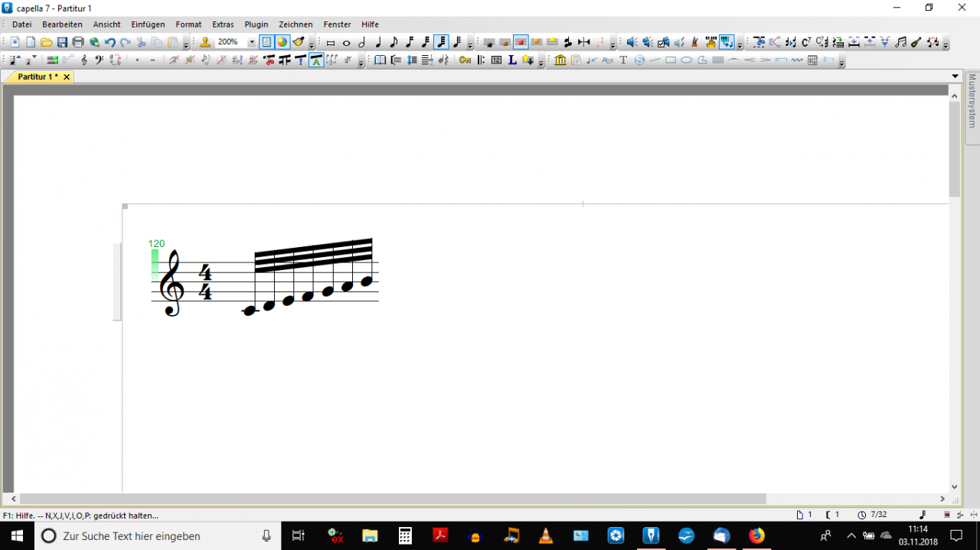Toggle the highlighted A text-under-line button
Image resolution: width=980 pixels, height=550 pixels.
point(316,60)
